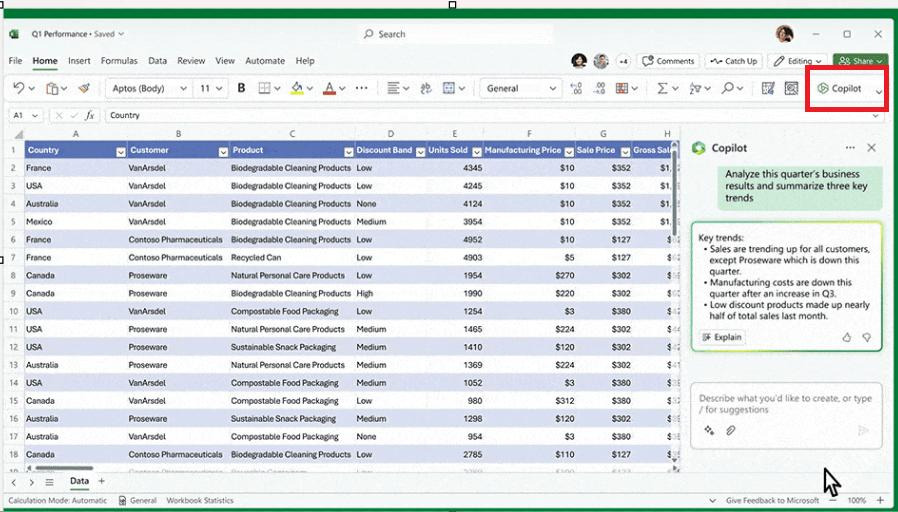This screenshot has width=898, height=512.
Task: Add a new sheet with plus
Action: (x=101, y=481)
